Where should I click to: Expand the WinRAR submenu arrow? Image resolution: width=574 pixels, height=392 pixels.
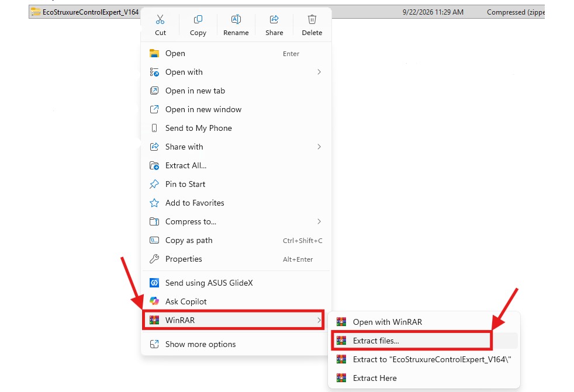coord(319,320)
